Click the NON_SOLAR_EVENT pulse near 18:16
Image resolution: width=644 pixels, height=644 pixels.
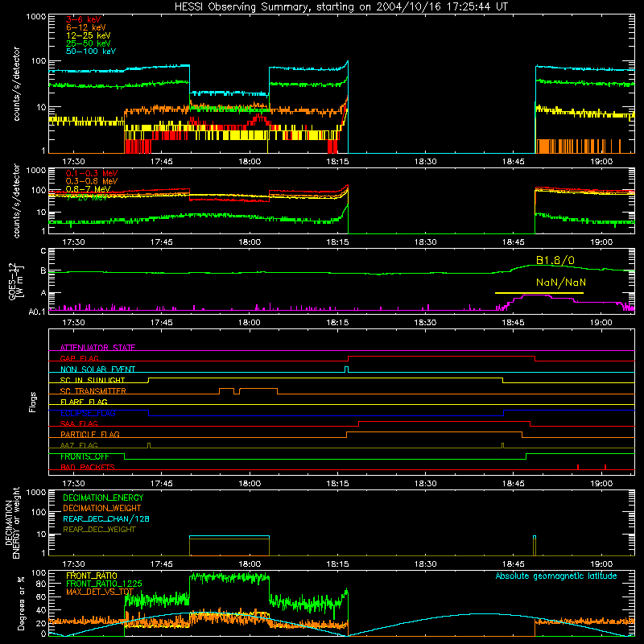(x=346, y=369)
